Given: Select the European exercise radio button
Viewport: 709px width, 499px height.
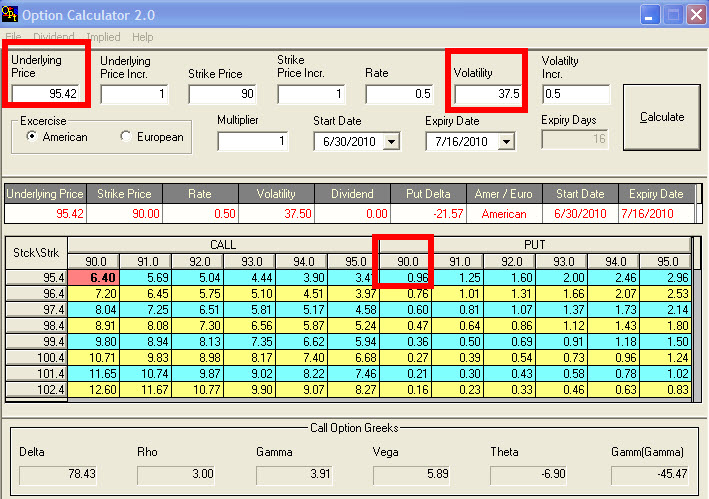Looking at the screenshot, I should pyautogui.click(x=126, y=137).
